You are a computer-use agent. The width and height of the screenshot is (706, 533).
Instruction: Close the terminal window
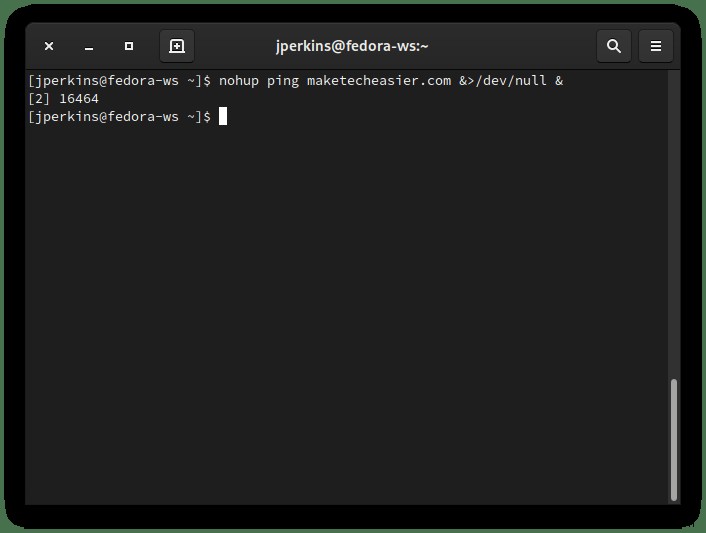coord(49,46)
